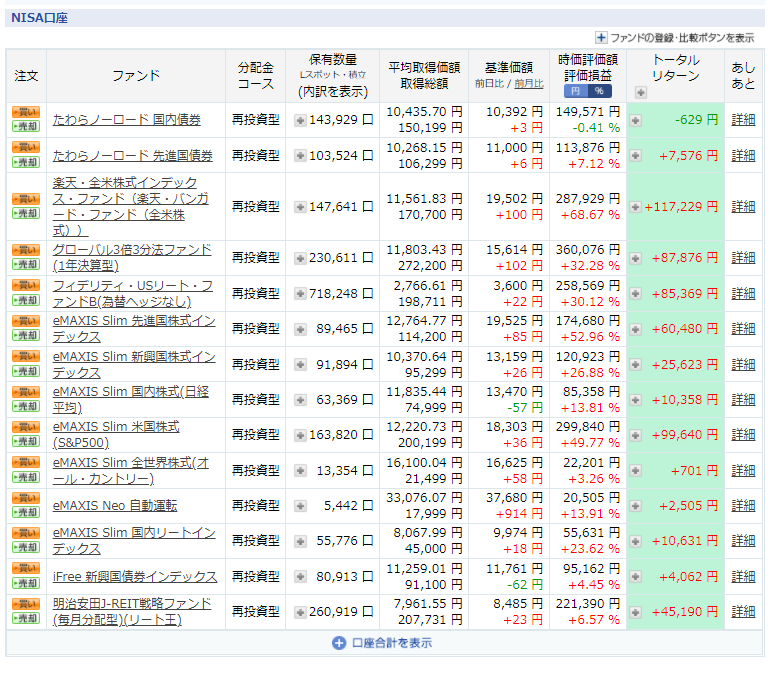Buy 楽天・全米株式インデックス・ファンド

click(26, 199)
